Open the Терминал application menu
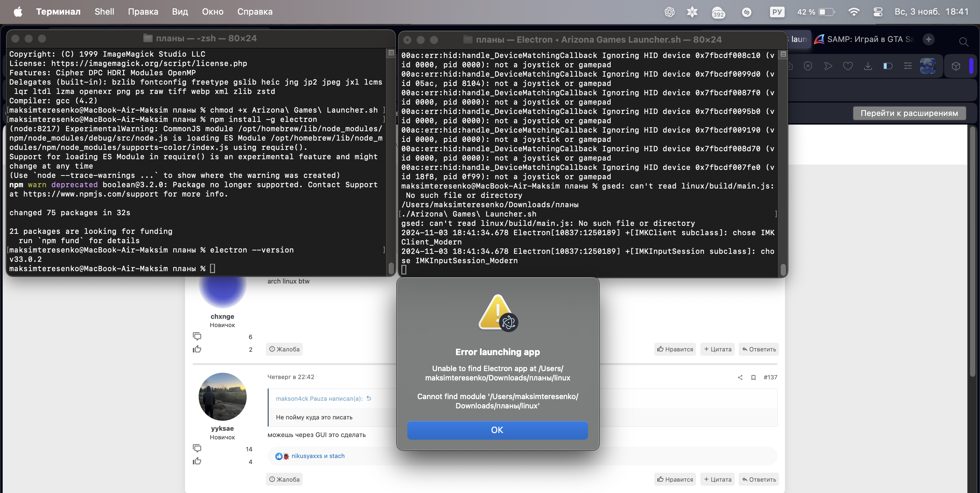 pos(58,12)
